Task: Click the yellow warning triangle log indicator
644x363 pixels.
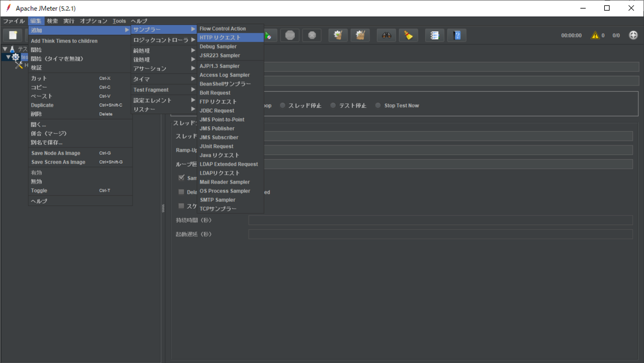Action: point(595,35)
